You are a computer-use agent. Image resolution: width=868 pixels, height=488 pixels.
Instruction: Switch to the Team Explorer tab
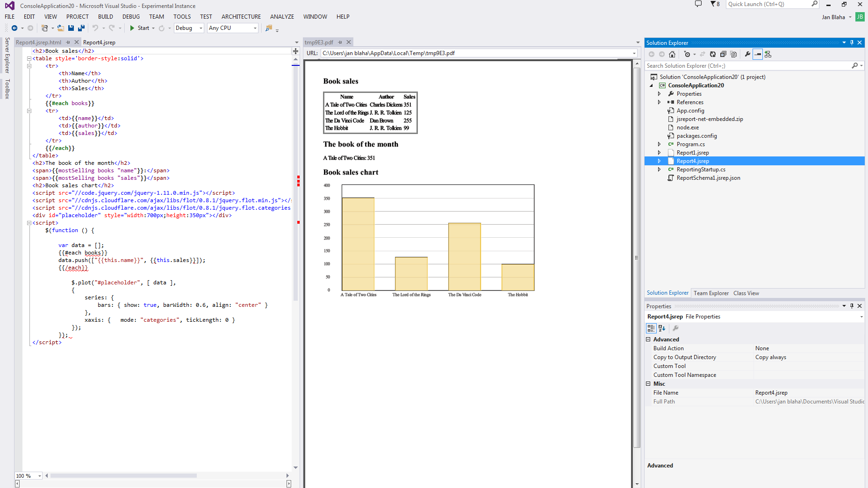pyautogui.click(x=711, y=293)
